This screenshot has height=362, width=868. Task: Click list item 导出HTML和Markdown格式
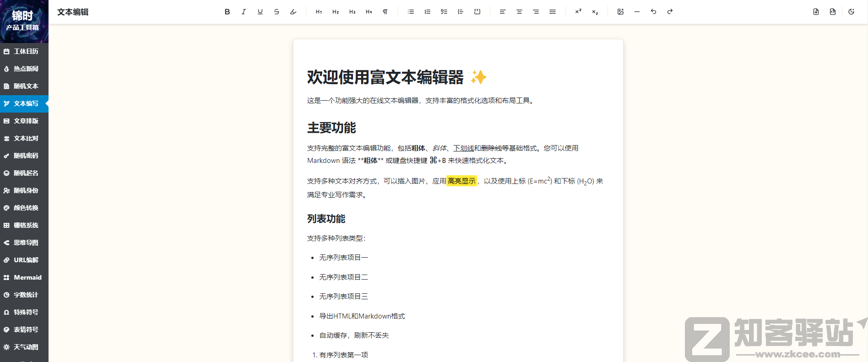[362, 316]
